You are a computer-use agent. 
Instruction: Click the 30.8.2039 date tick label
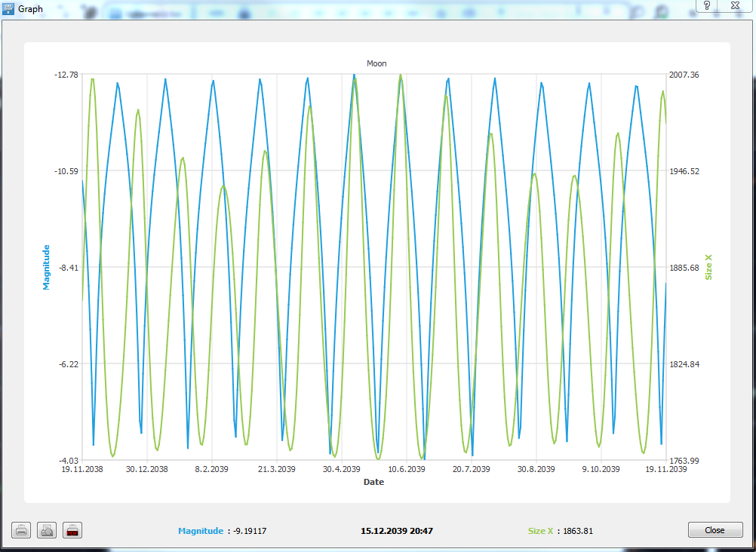[536, 470]
